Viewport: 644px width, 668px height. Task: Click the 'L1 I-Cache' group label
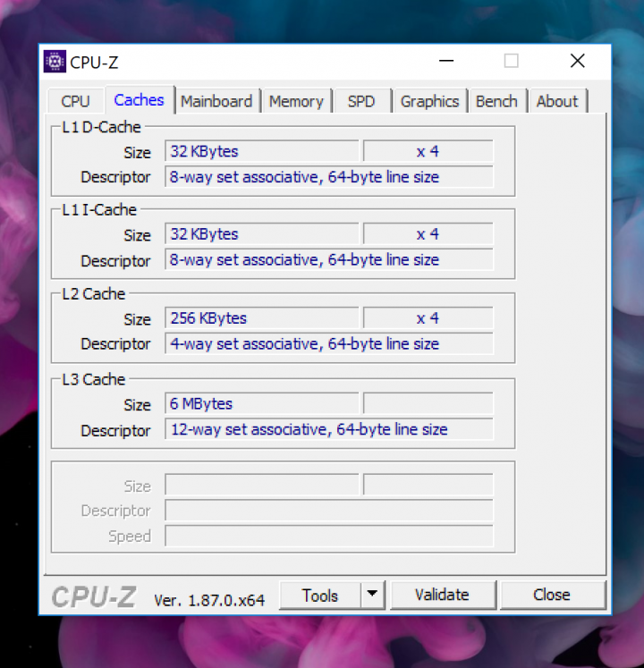pyautogui.click(x=99, y=209)
